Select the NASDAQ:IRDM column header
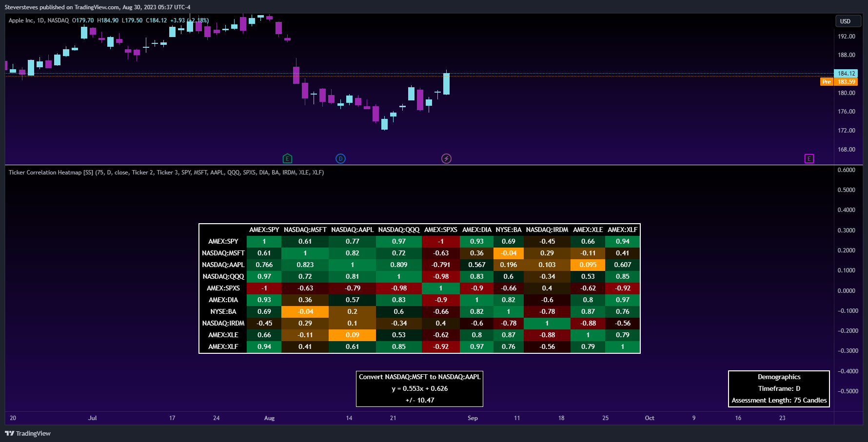 [547, 230]
